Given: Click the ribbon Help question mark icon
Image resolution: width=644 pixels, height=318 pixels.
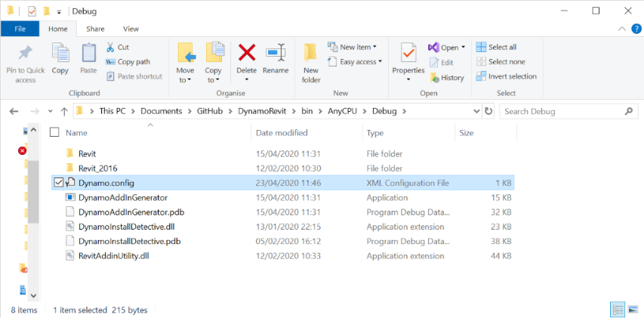Looking at the screenshot, I should coord(635,29).
